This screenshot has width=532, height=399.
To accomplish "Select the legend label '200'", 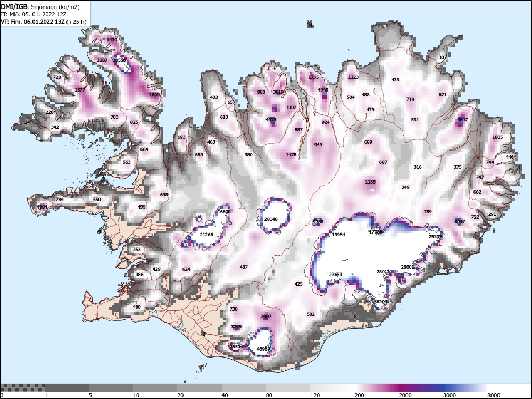I will pyautogui.click(x=359, y=395).
